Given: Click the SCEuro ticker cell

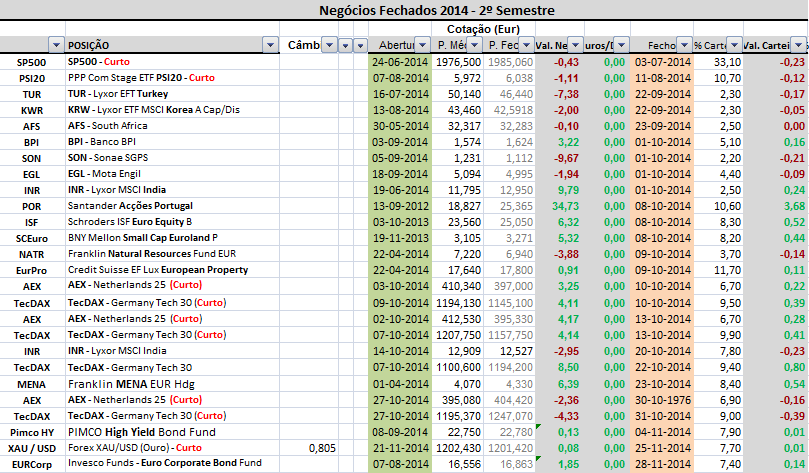Looking at the screenshot, I should 32,238.
